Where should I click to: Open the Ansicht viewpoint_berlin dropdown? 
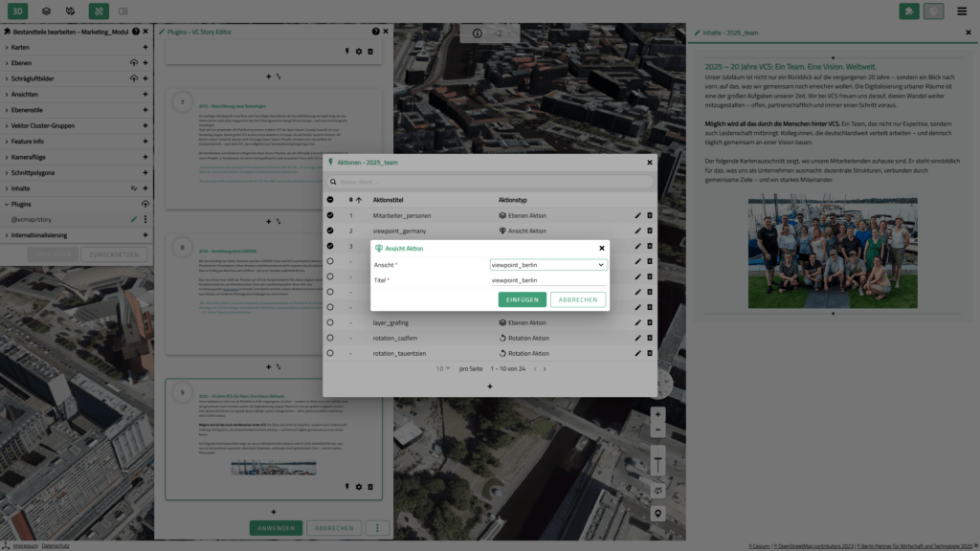[548, 265]
